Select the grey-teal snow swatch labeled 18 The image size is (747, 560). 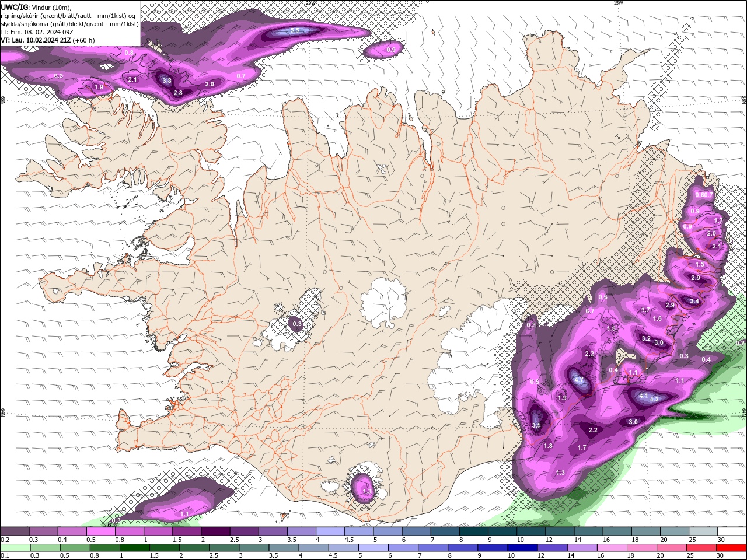coord(645,531)
